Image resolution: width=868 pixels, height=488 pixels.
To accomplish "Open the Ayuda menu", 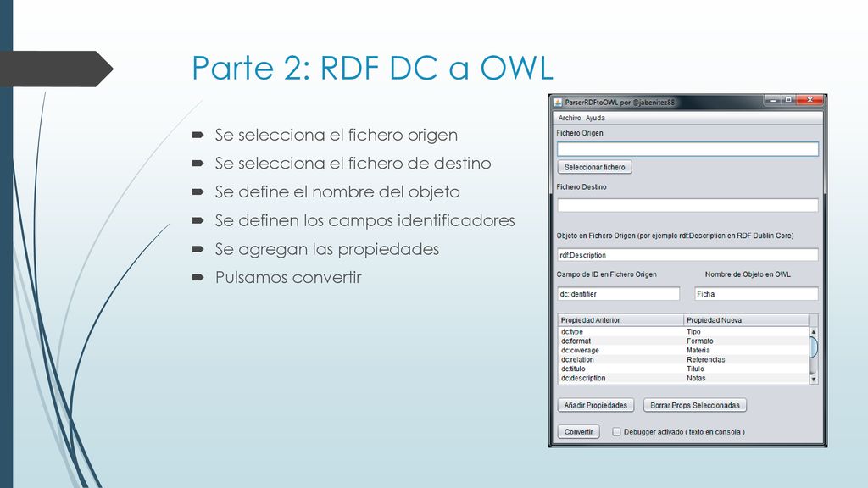I will click(595, 118).
